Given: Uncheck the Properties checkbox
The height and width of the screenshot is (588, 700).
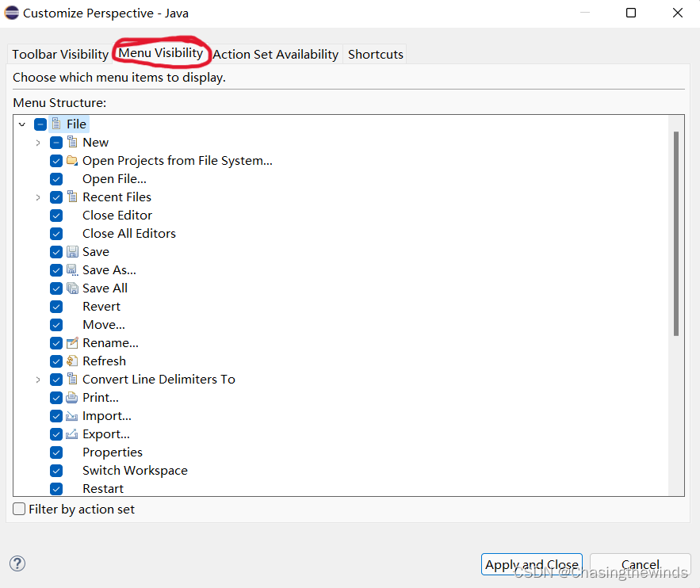Looking at the screenshot, I should coord(56,452).
